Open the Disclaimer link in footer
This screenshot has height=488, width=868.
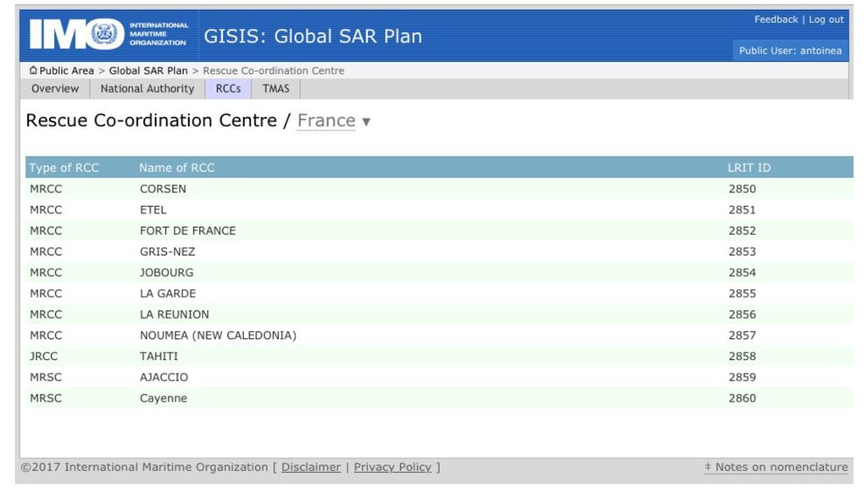(x=311, y=467)
